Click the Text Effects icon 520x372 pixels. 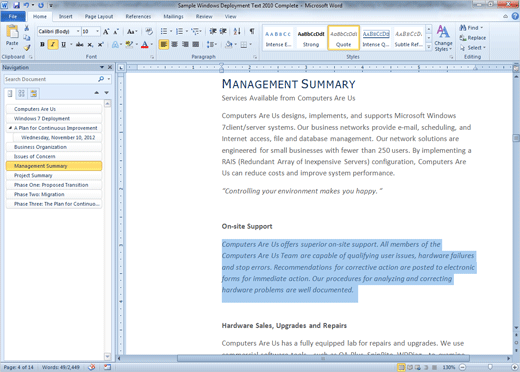[x=115, y=44]
